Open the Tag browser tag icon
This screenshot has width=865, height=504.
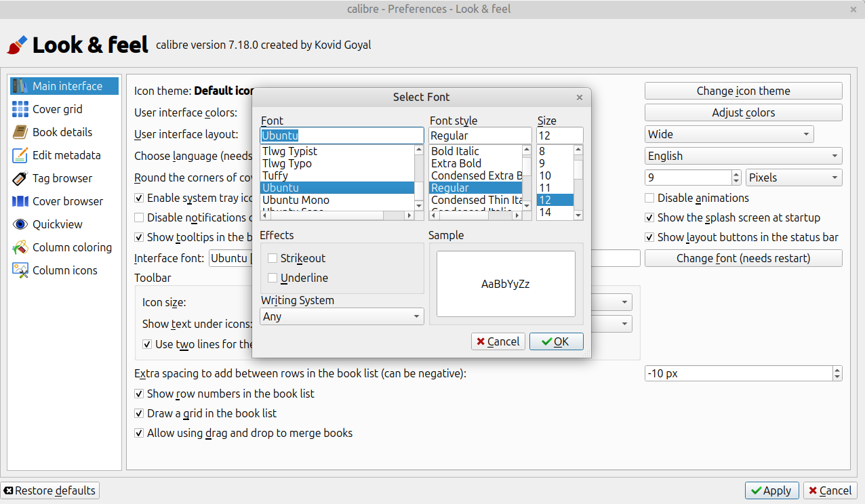[x=20, y=178]
